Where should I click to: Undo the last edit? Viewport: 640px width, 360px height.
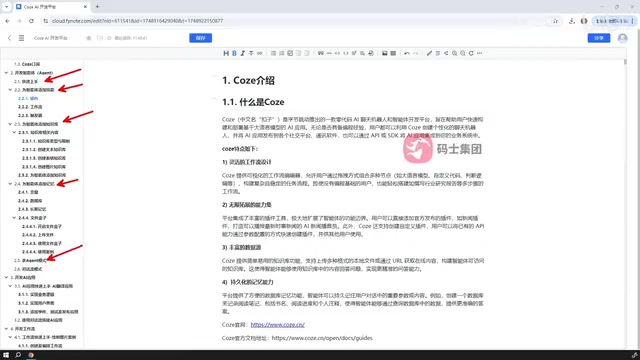[407, 53]
